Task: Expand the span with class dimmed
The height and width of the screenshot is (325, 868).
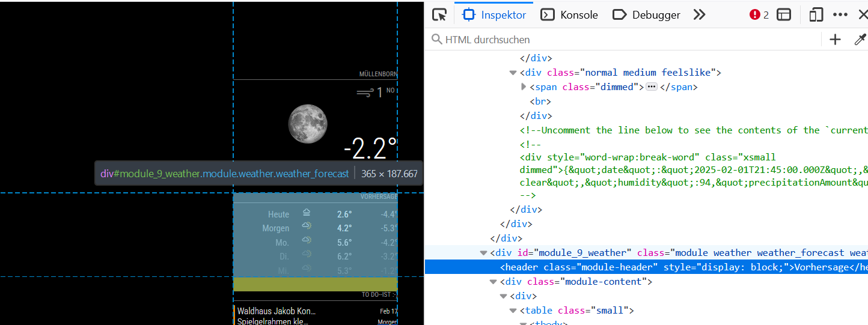Action: (x=523, y=87)
